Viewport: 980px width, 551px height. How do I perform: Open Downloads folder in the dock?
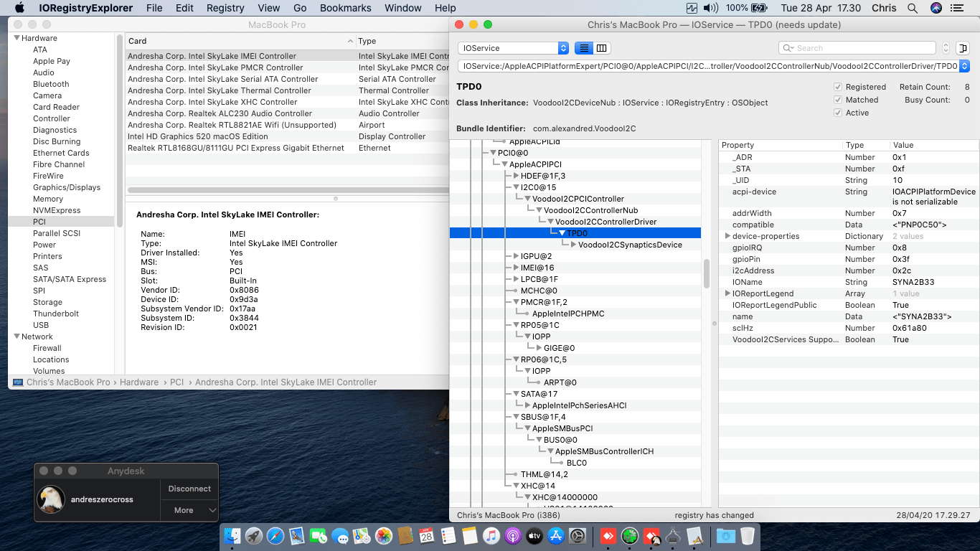tap(726, 535)
